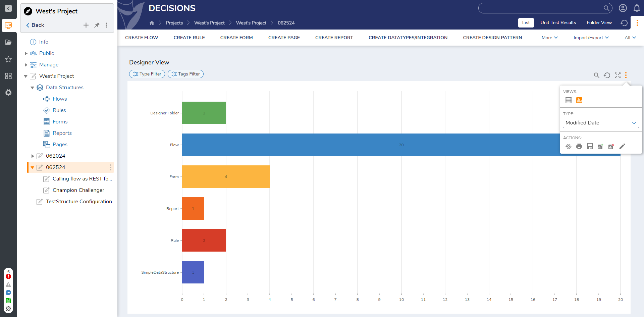This screenshot has height=317, width=644.
Task: Save the chart with floppy icon
Action: pos(590,146)
